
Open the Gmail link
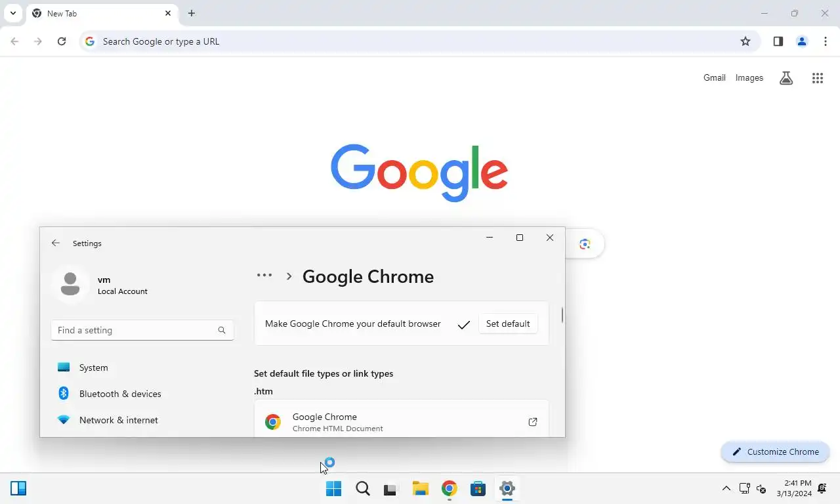pos(715,78)
